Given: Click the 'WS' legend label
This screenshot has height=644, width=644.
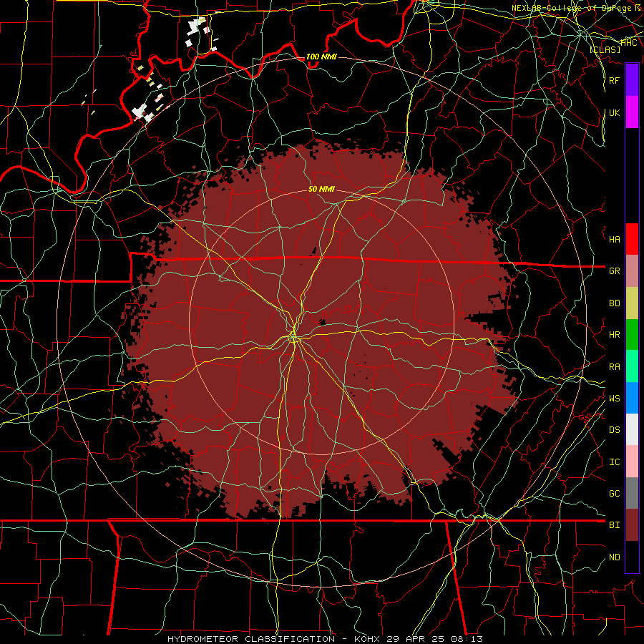Looking at the screenshot, I should pos(614,399).
